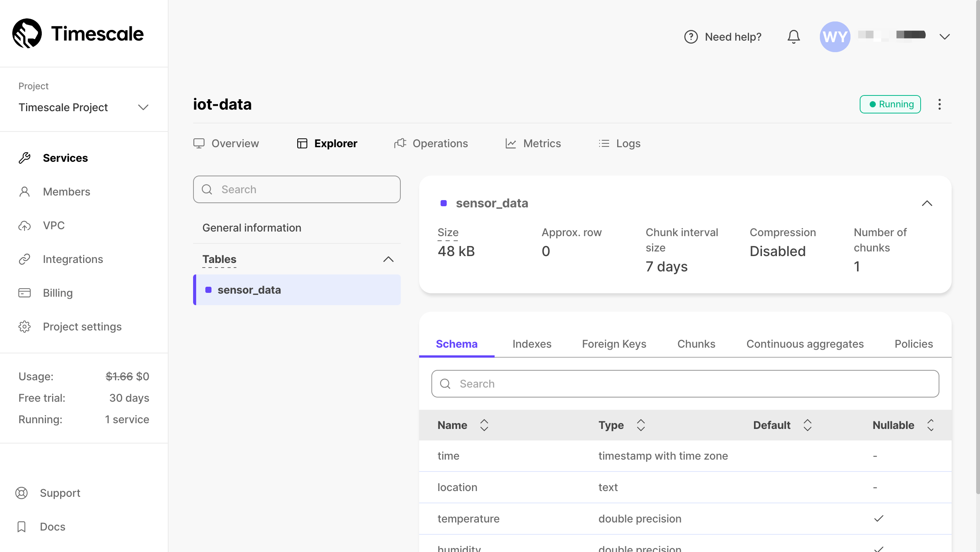Open the three-dot service options menu
980x552 pixels.
[x=939, y=104]
